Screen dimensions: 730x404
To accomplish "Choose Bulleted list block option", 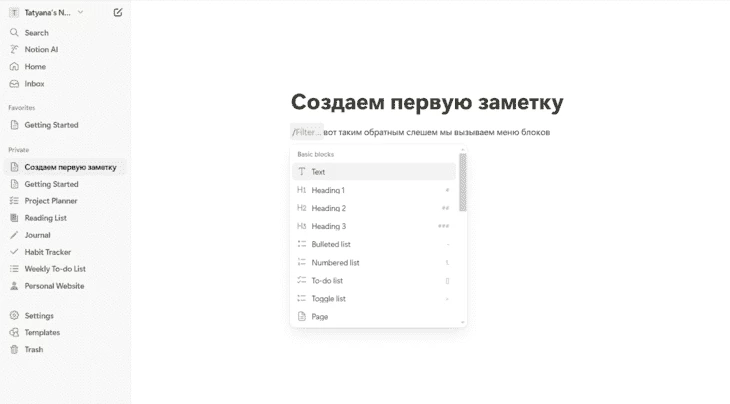I will pos(330,245).
